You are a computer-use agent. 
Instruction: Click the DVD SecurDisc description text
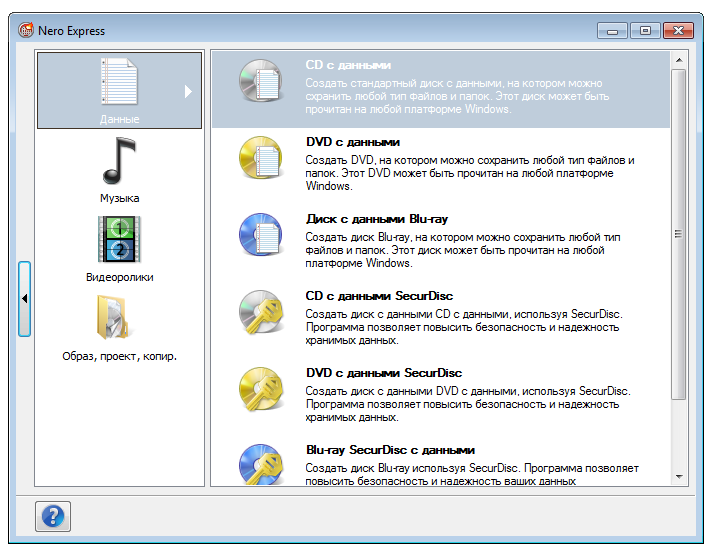click(x=468, y=404)
